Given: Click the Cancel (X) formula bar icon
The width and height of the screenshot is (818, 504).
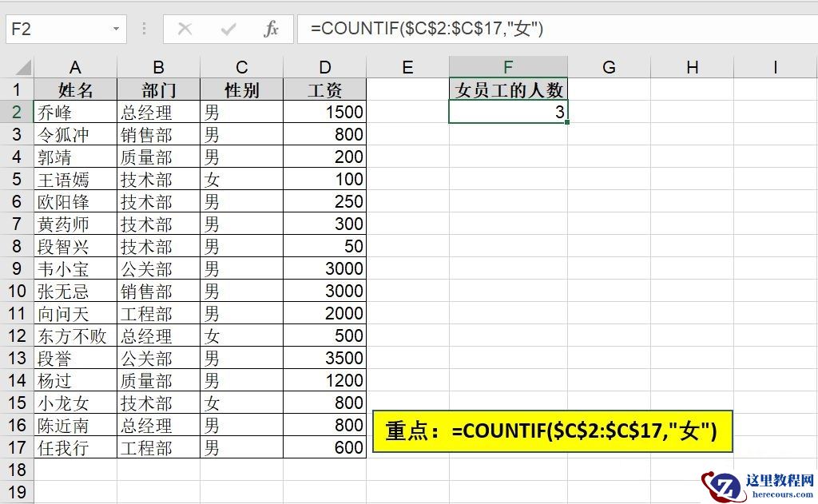Looking at the screenshot, I should click(185, 29).
